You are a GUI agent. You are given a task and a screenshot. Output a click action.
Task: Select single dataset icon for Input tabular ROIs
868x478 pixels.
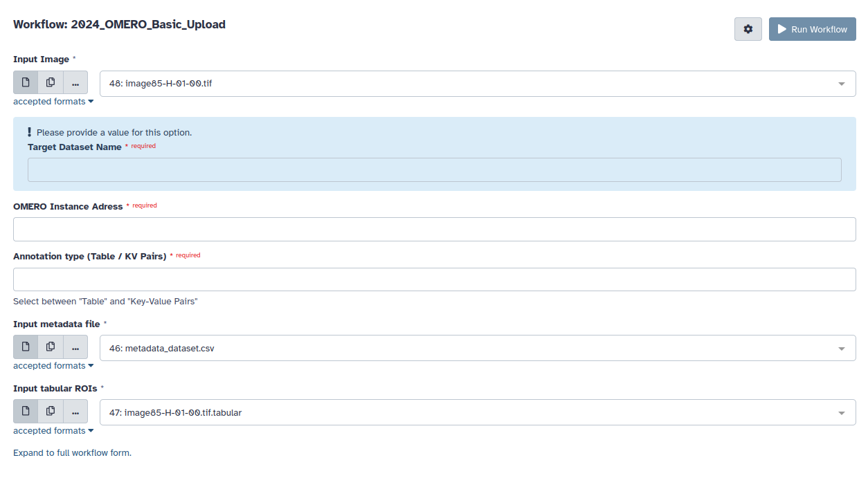[26, 411]
